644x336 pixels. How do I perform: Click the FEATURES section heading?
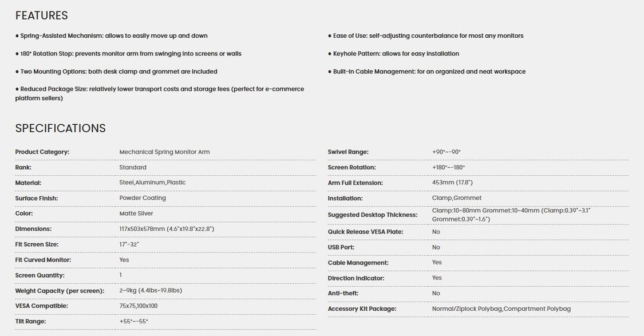coord(41,15)
